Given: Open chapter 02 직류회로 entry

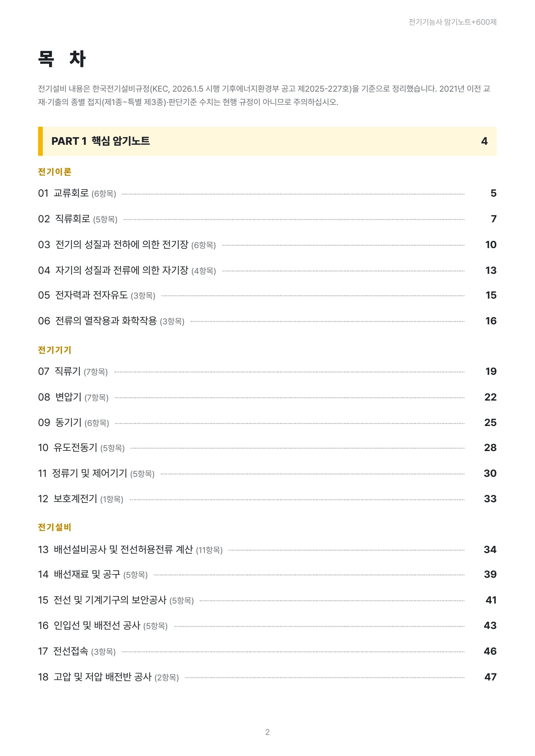Looking at the screenshot, I should pyautogui.click(x=267, y=219).
